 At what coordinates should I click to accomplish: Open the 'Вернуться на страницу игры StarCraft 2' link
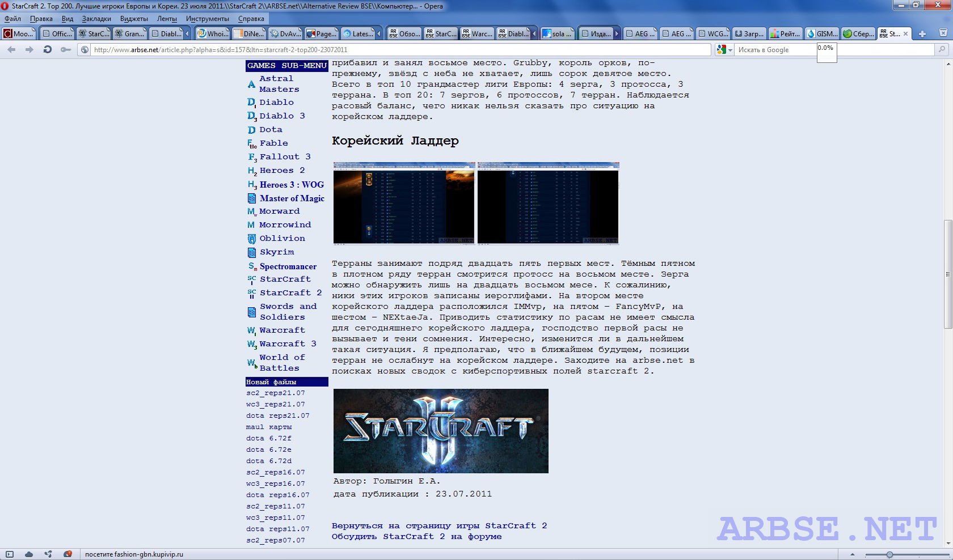439,526
